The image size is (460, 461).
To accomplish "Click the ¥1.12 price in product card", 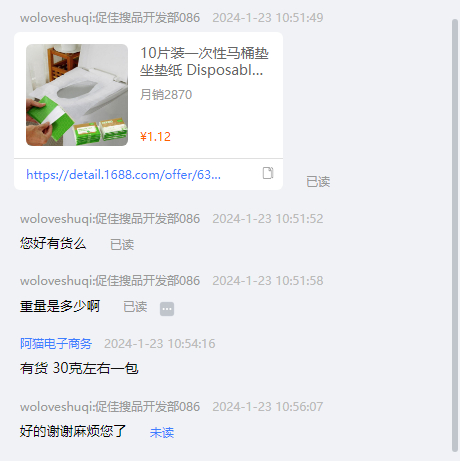I will [155, 137].
